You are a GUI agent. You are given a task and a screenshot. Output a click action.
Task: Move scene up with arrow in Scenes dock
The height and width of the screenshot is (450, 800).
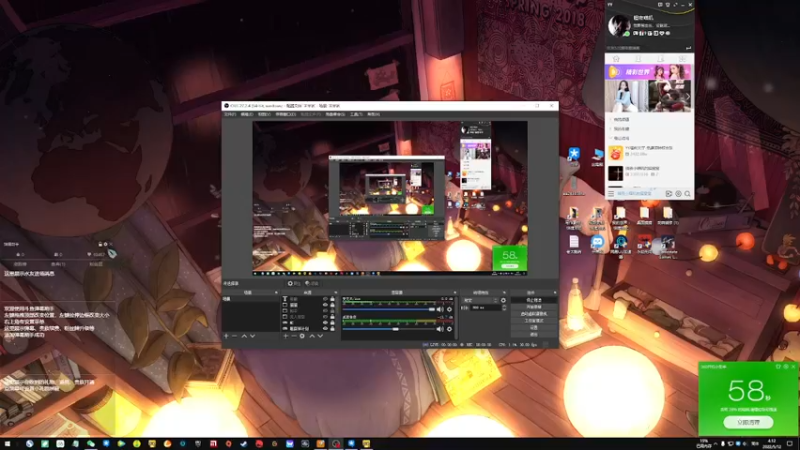[244, 336]
